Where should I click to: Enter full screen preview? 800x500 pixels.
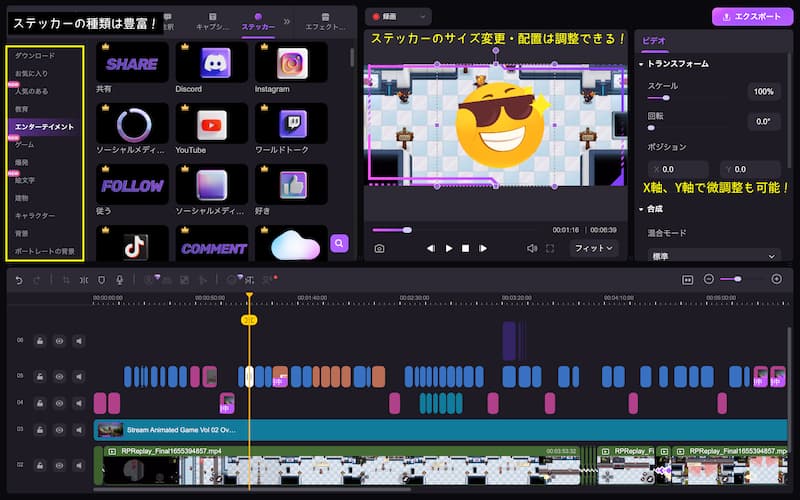point(550,248)
